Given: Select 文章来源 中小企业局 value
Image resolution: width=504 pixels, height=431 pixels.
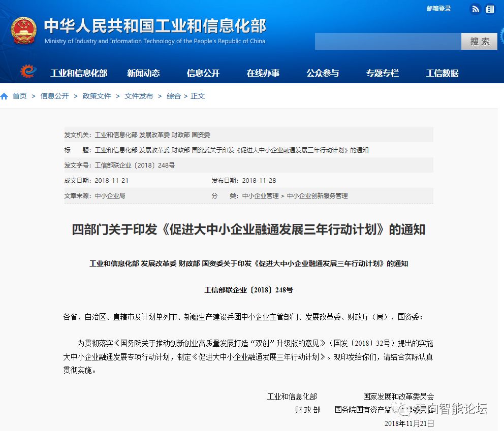Looking at the screenshot, I should (x=110, y=196).
